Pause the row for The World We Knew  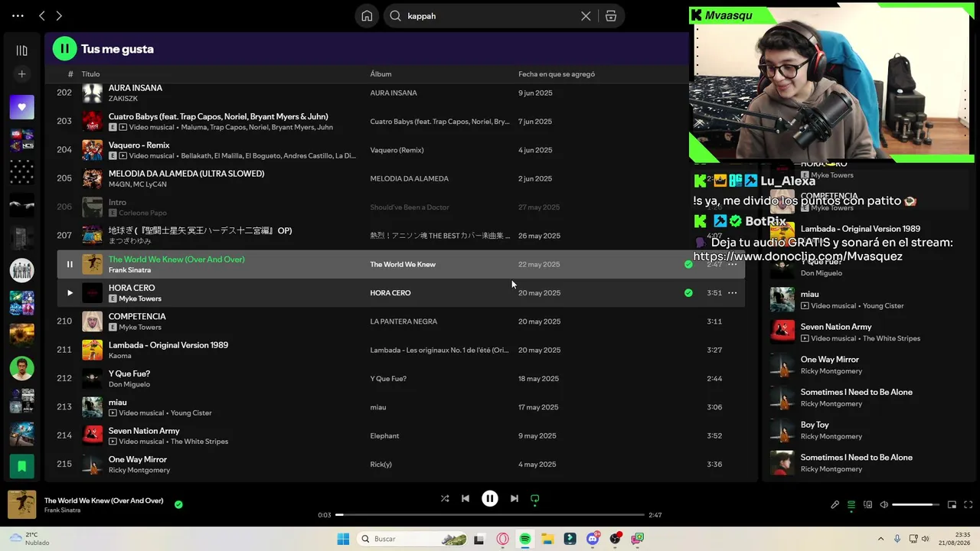tap(70, 264)
